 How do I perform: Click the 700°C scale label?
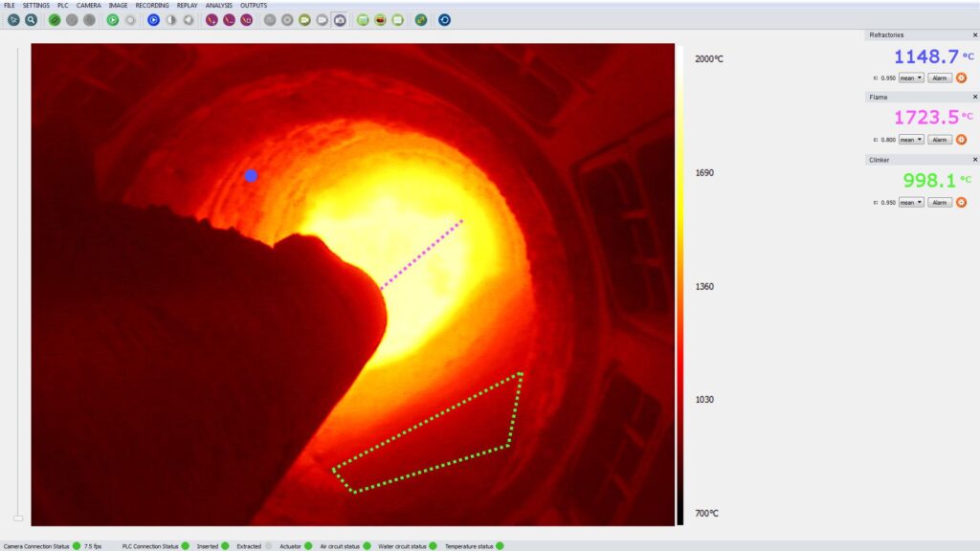coord(707,513)
